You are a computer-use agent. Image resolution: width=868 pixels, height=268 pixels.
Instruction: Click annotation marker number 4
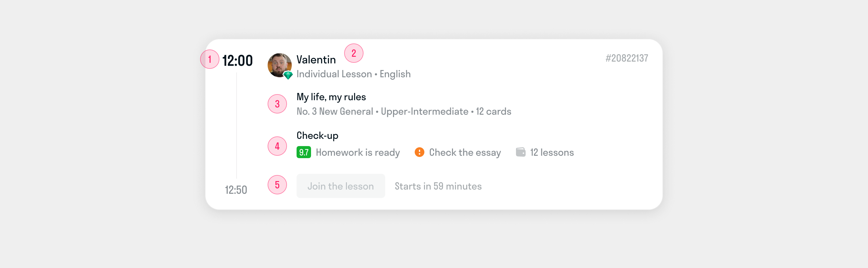pyautogui.click(x=277, y=146)
